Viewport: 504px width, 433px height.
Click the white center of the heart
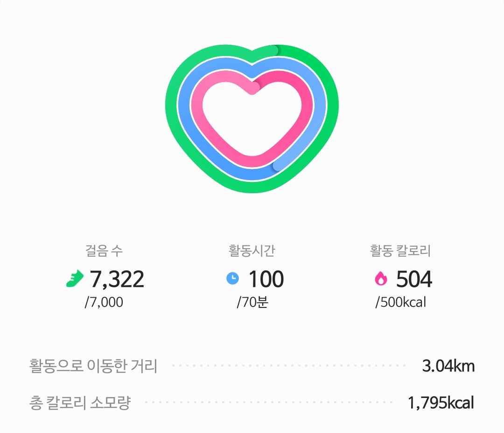252,121
